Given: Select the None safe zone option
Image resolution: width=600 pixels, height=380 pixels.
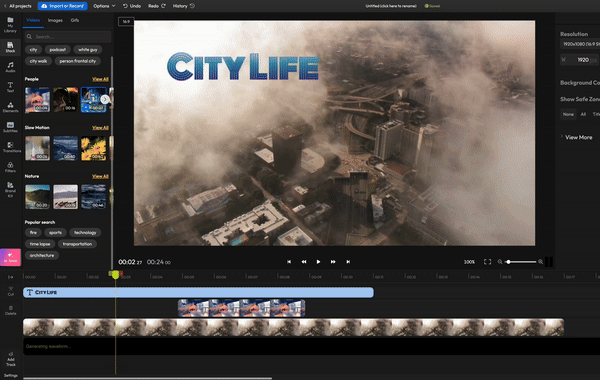Looking at the screenshot, I should [568, 114].
